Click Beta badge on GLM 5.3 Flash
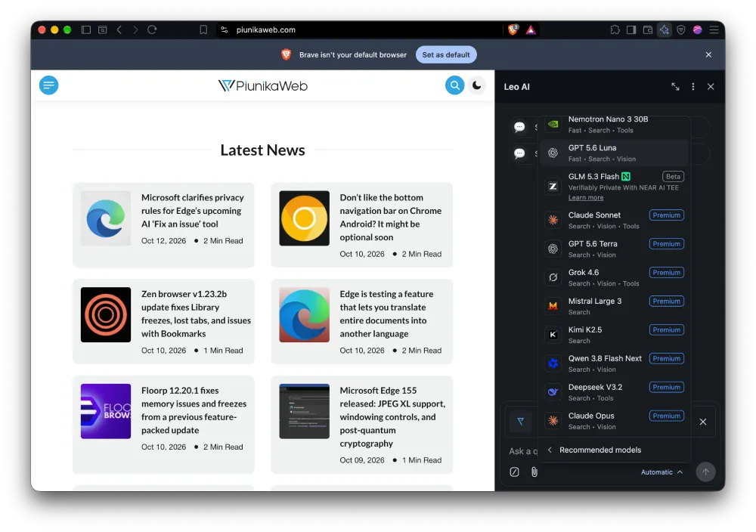This screenshot has width=756, height=532. [673, 177]
